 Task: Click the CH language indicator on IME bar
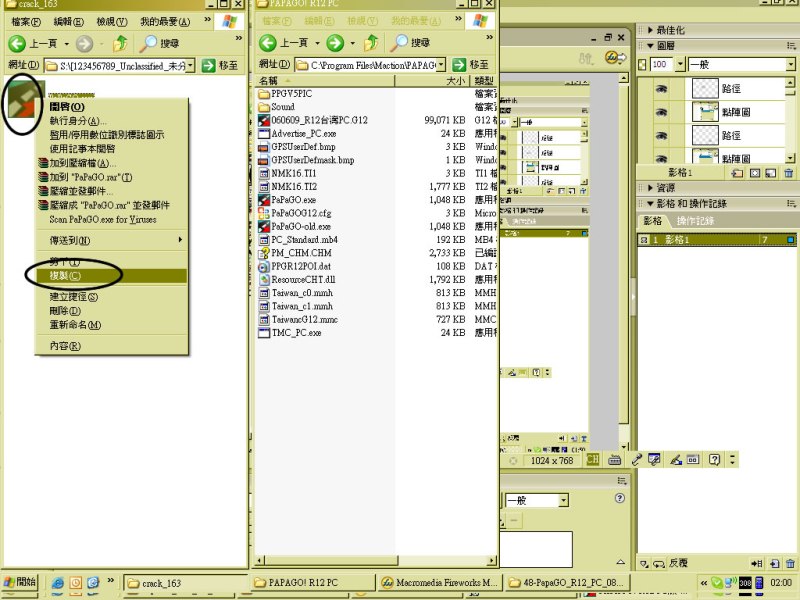point(593,460)
